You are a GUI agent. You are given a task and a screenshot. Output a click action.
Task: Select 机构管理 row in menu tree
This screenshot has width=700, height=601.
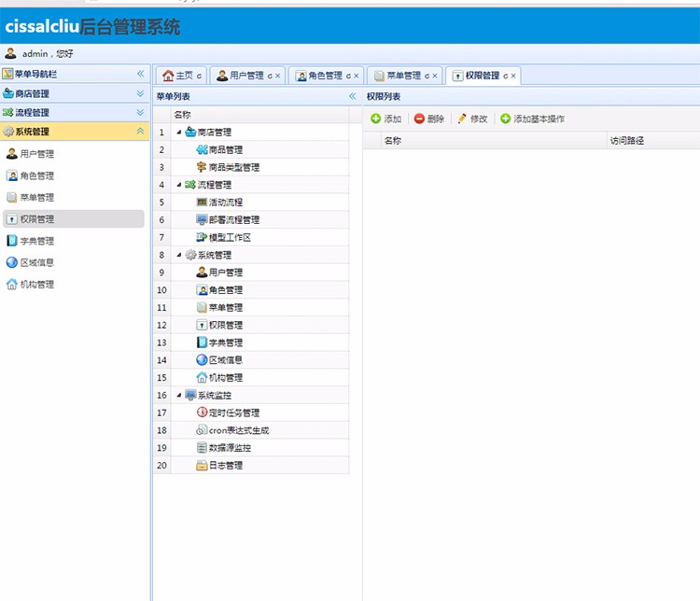coord(251,378)
